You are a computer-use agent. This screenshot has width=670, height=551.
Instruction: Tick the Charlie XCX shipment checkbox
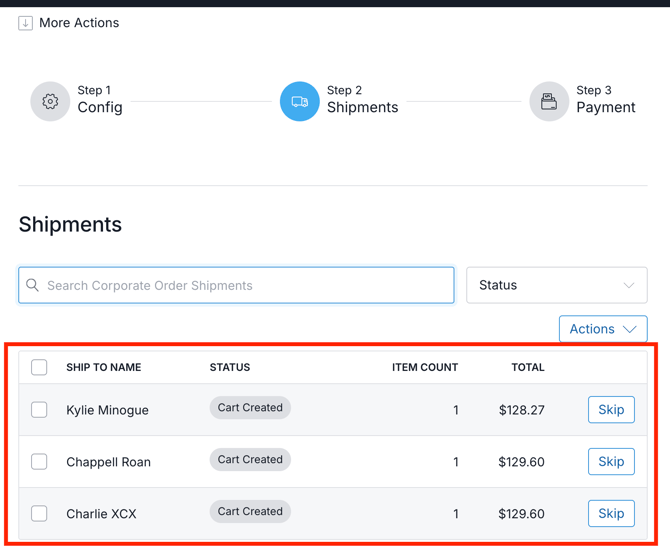point(39,514)
